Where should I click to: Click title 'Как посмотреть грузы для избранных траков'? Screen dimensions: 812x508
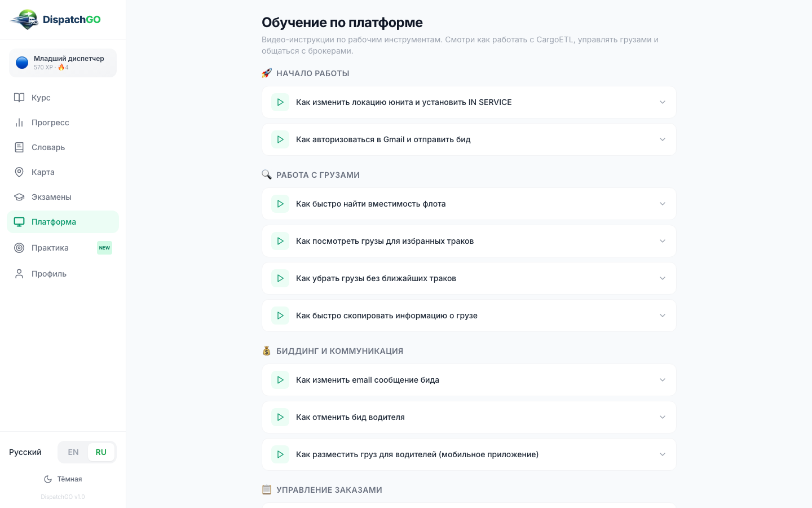click(385, 241)
